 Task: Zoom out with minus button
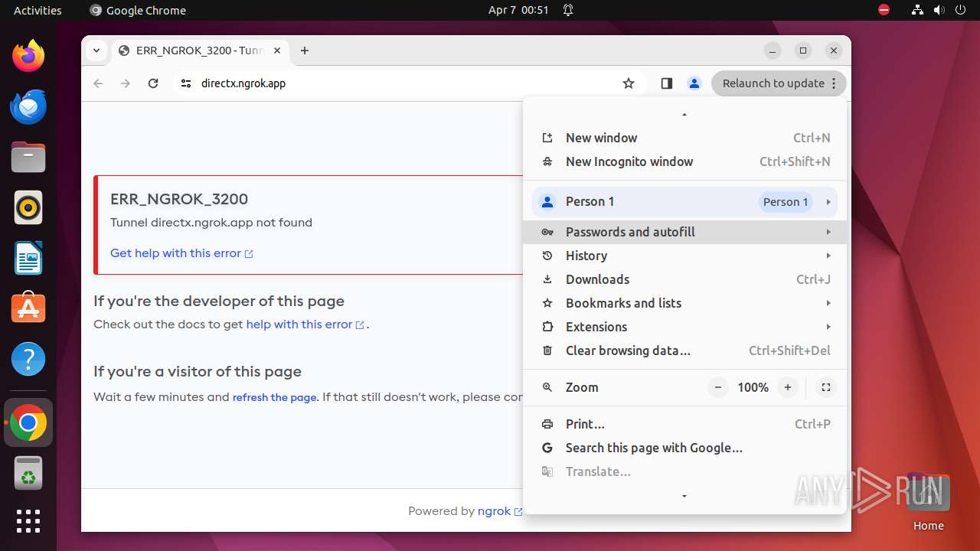point(718,387)
